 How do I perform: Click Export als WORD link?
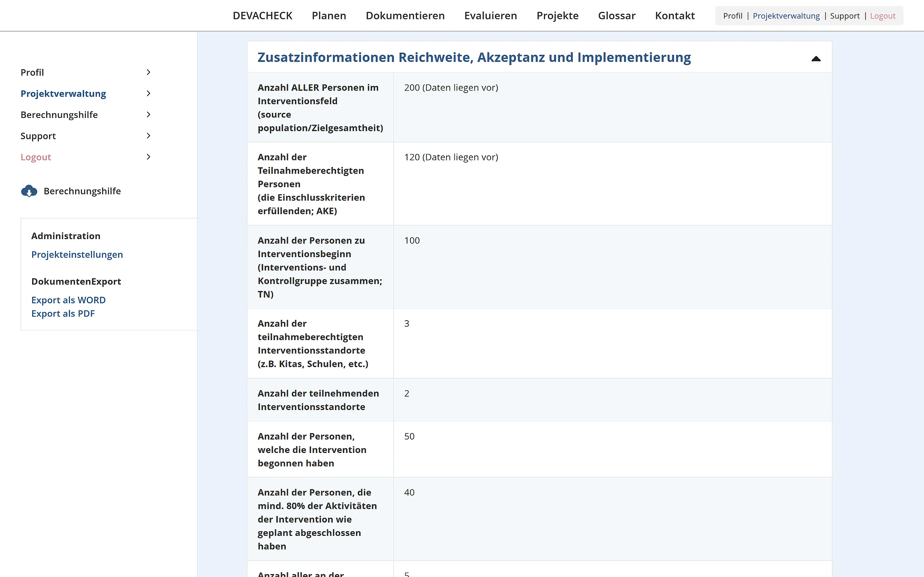pos(68,300)
